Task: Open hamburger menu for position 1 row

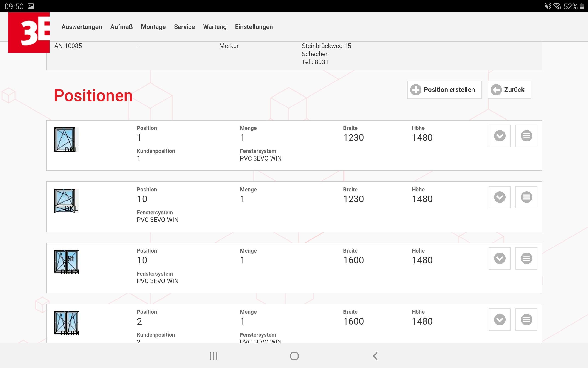Action: (526, 136)
